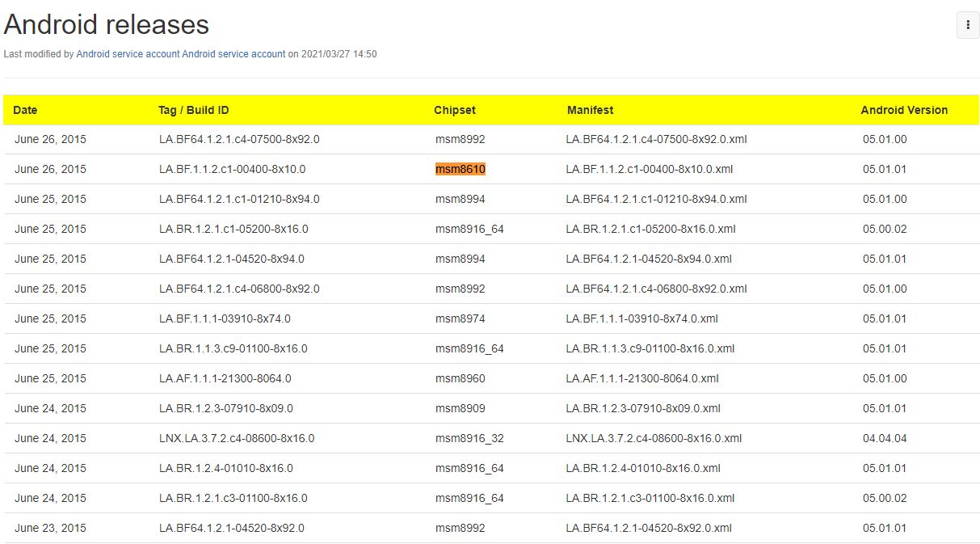Click manifest LA.BF64.1.2.1.c4-07500-8x92.0.xml
The height and width of the screenshot is (544, 980).
(656, 139)
